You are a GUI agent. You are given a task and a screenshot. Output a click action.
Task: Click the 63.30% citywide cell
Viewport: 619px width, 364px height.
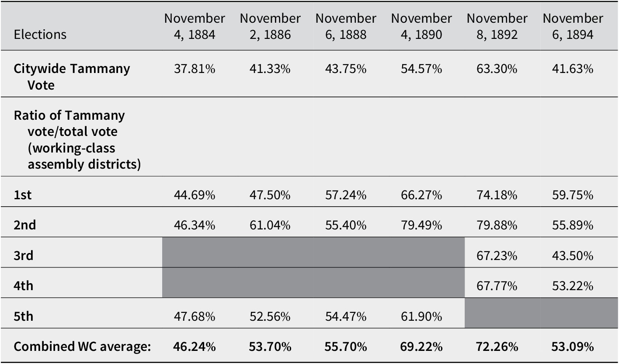497,69
